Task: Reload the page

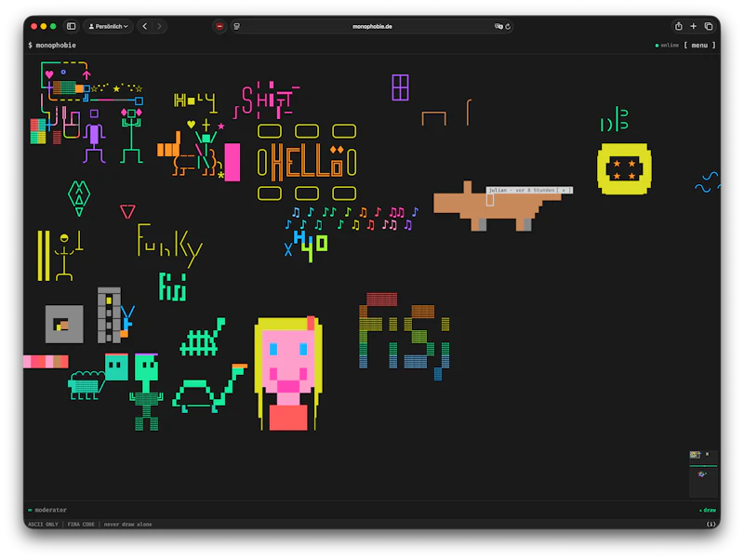Action: (508, 27)
